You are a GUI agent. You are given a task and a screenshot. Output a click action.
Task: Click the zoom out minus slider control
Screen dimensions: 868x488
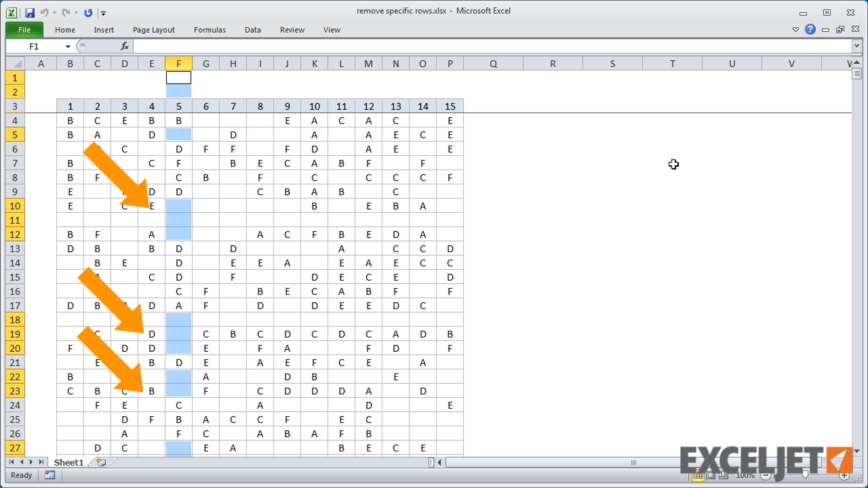tap(765, 475)
